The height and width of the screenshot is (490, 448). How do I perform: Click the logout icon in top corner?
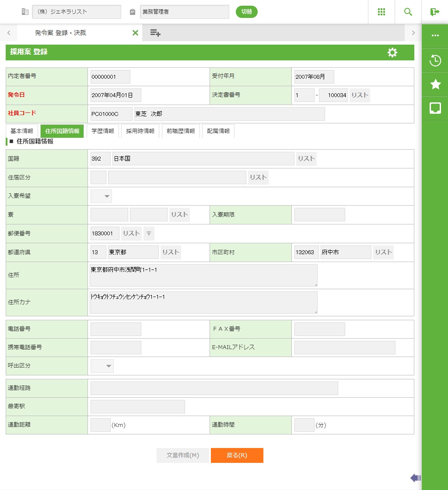point(434,12)
